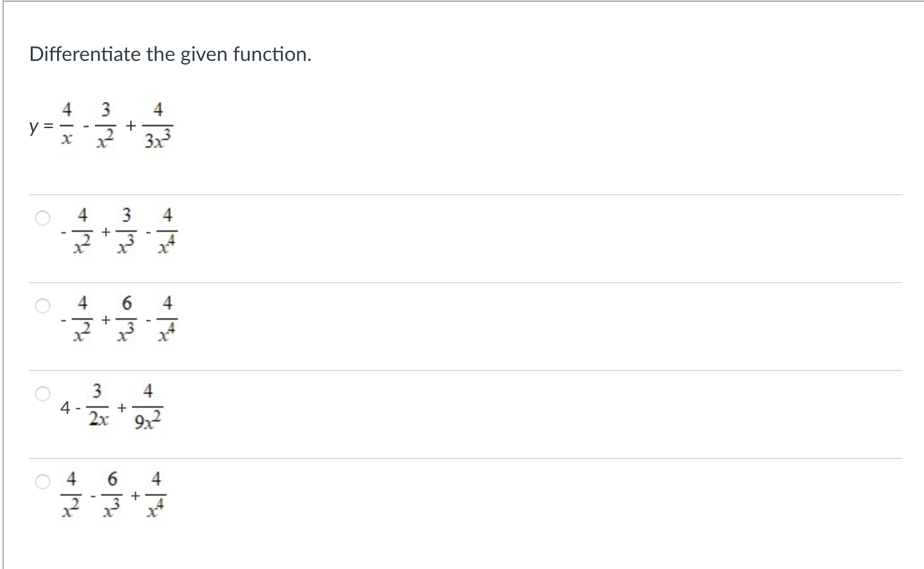
Task: Click the term 4/3x³ in the given function
Action: click(x=157, y=124)
